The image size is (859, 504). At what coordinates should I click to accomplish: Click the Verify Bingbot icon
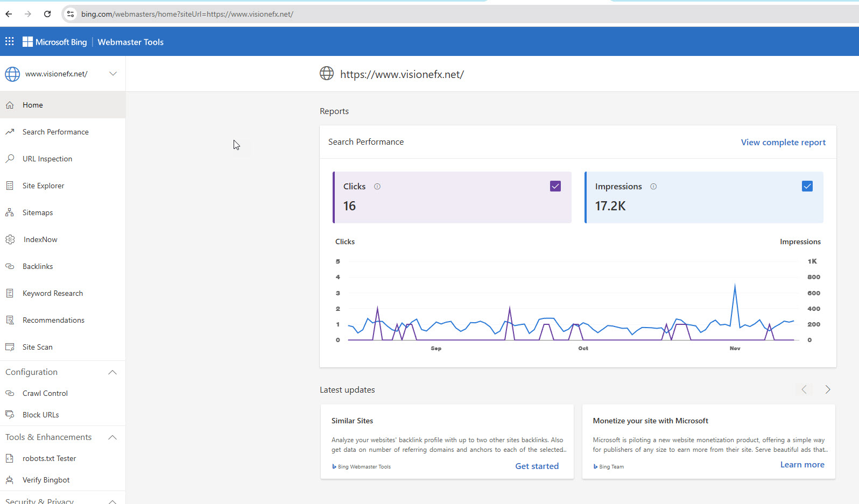click(10, 480)
